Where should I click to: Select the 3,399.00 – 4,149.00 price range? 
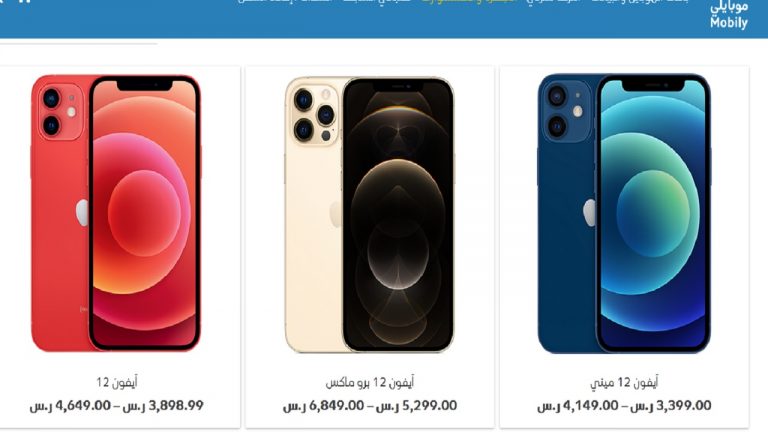[x=624, y=406]
